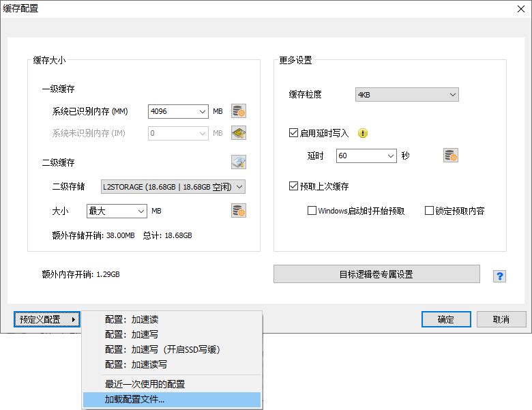The height and width of the screenshot is (410, 532).
Task: Select 配置: 加速写 preset
Action: pos(172,334)
